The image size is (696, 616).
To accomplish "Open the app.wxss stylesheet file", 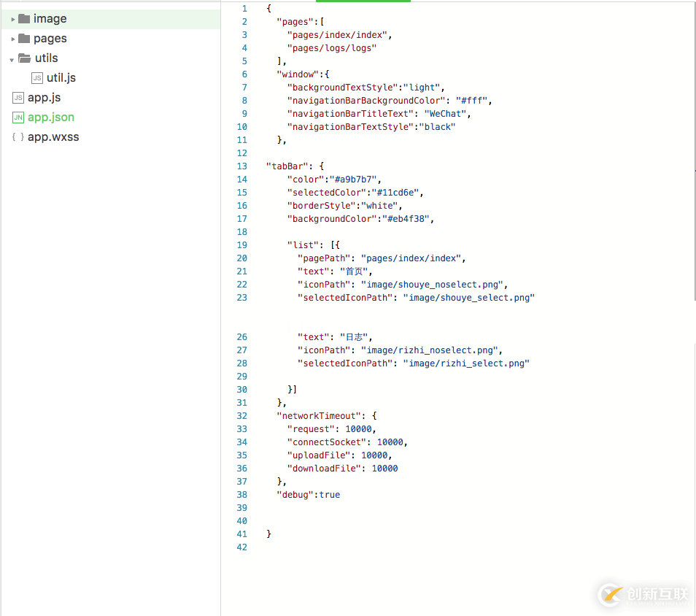I will tap(53, 137).
